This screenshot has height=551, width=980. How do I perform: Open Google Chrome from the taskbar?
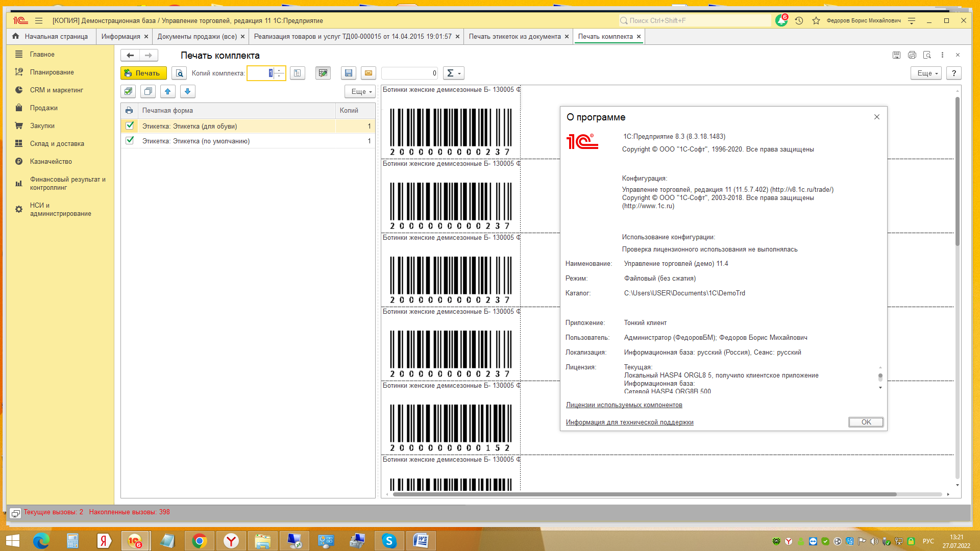coord(199,541)
